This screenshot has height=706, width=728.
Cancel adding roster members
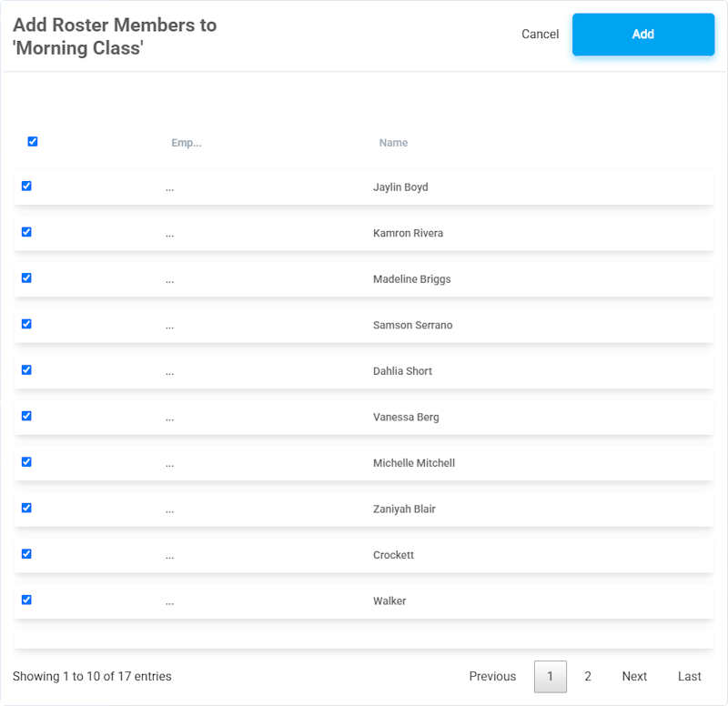point(540,35)
